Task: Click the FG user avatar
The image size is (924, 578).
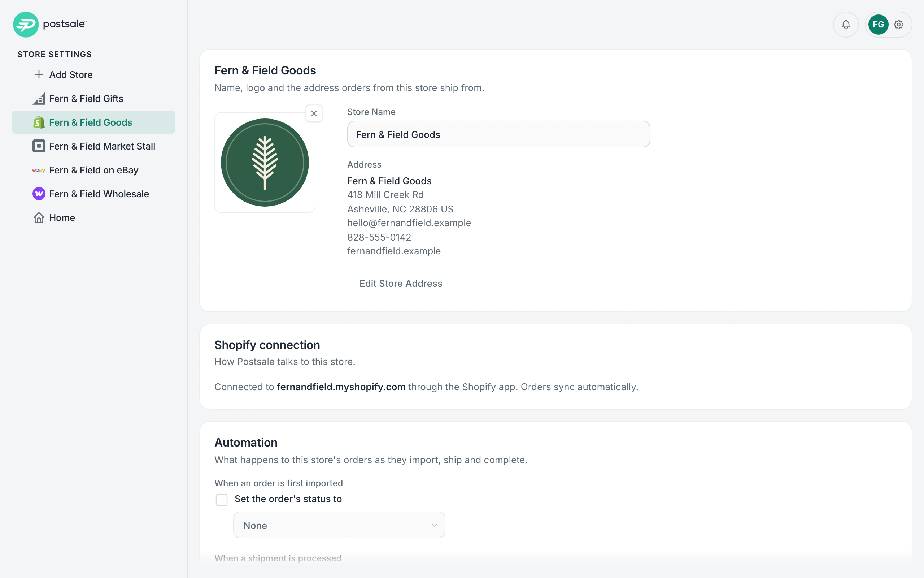Action: tap(878, 25)
